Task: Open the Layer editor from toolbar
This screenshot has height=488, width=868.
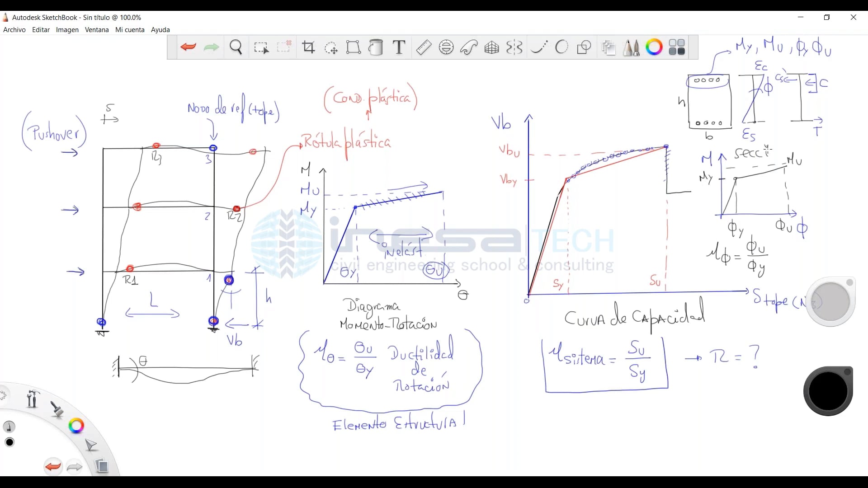Action: point(609,47)
